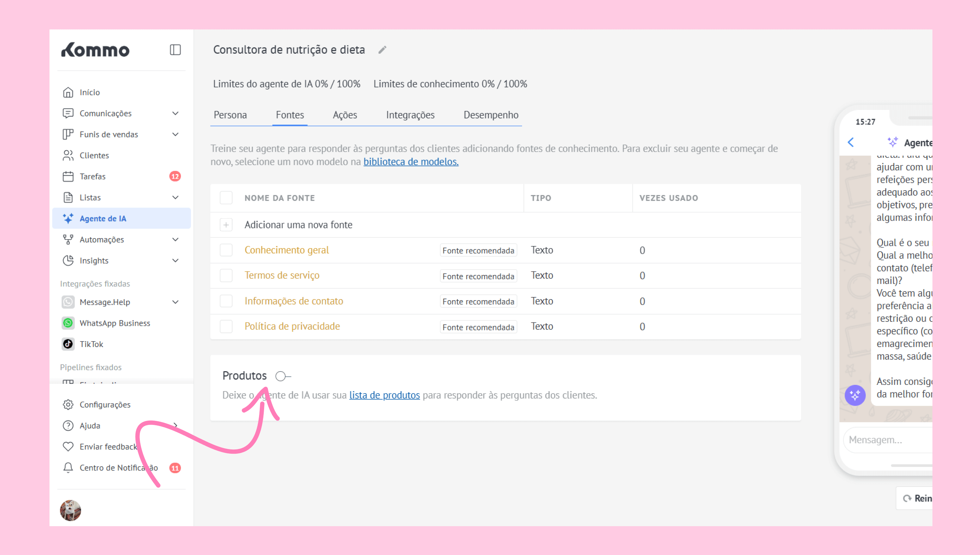Open WhatsApp Business integration
Viewport: 980px width, 555px height.
115,323
